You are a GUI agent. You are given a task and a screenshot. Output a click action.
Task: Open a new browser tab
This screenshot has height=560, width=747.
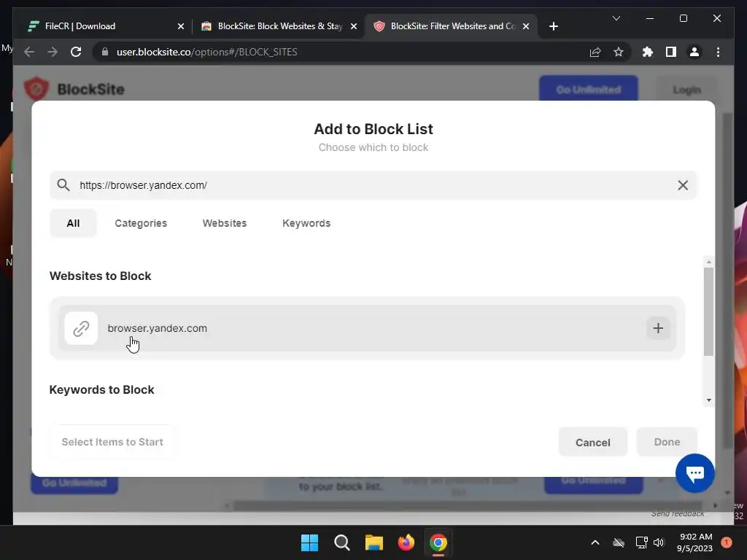pos(553,27)
